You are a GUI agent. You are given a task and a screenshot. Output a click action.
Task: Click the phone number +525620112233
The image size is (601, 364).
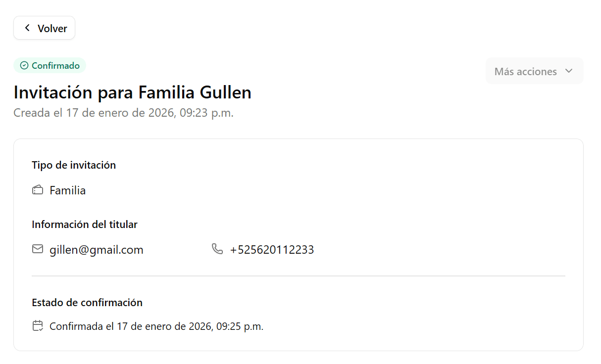(272, 250)
